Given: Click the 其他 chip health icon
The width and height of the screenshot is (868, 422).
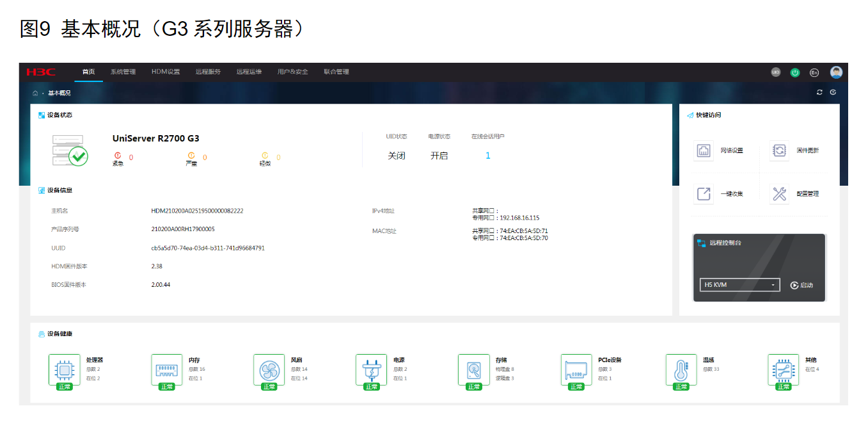Looking at the screenshot, I should tap(784, 369).
